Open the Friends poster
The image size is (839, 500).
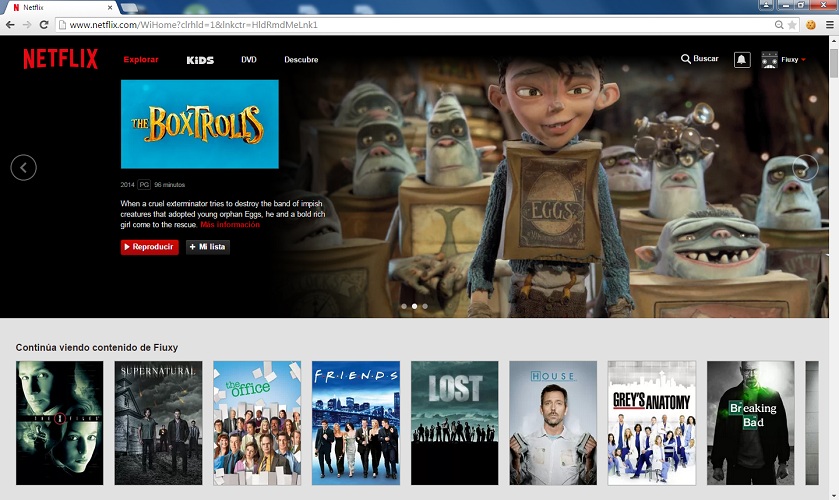[x=356, y=423]
